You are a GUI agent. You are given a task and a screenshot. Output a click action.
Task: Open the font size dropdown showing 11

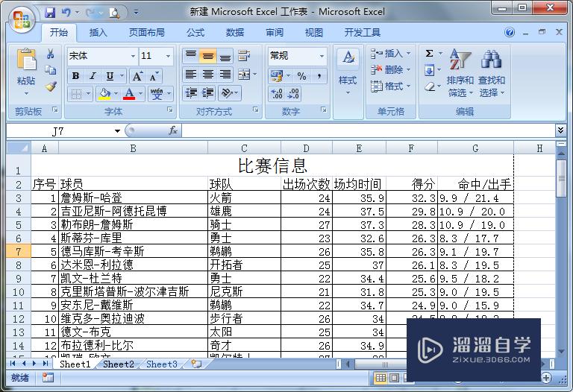(x=168, y=56)
